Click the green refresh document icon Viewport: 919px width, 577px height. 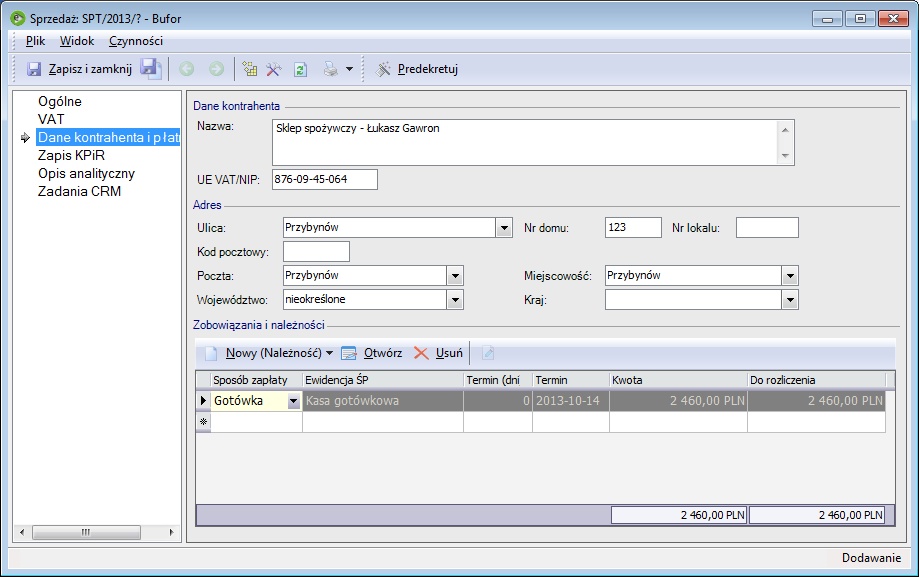click(x=301, y=69)
